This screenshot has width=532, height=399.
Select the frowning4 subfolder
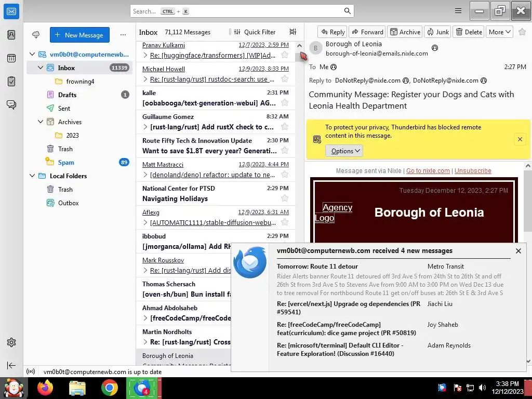[79, 81]
